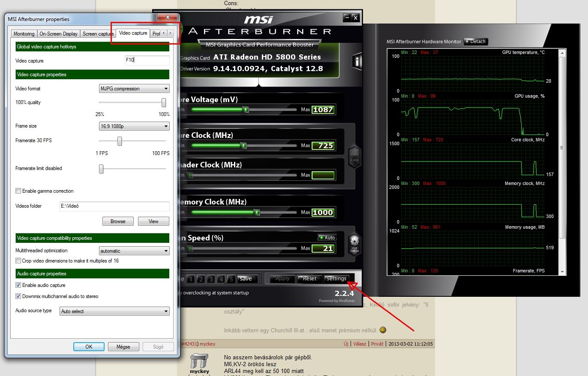Switch to the Screen capture tab
Viewport: 588px width, 376px height.
pyautogui.click(x=98, y=34)
